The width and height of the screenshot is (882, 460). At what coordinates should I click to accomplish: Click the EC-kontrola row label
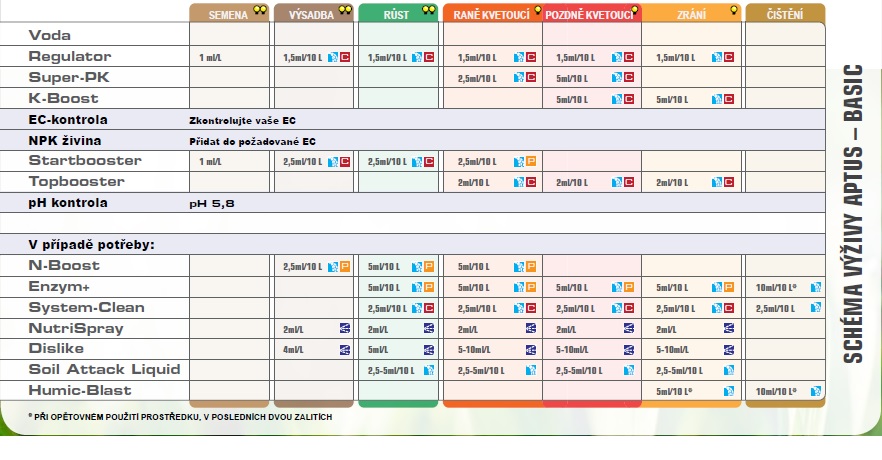coord(68,119)
